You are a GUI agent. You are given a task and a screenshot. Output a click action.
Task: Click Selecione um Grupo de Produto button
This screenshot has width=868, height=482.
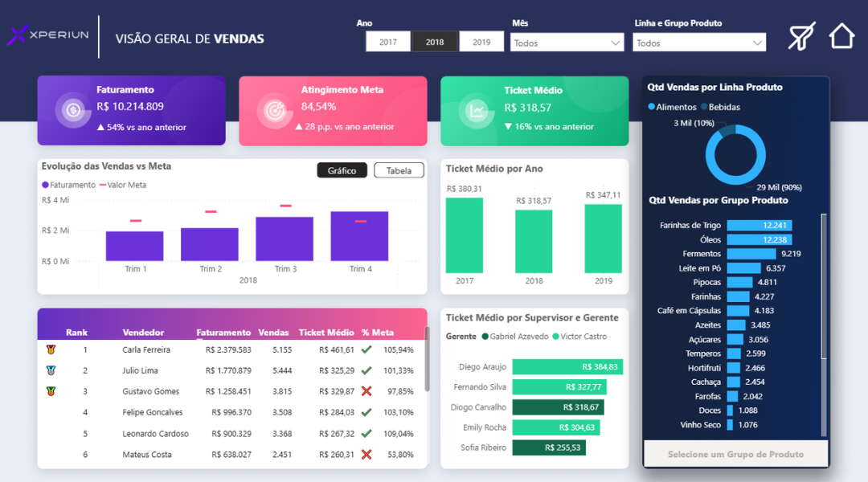[x=735, y=454]
